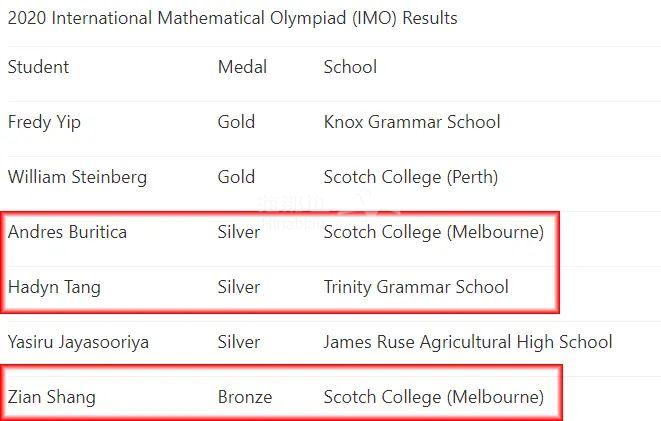This screenshot has width=661, height=421.
Task: Select the School column header
Action: click(350, 67)
